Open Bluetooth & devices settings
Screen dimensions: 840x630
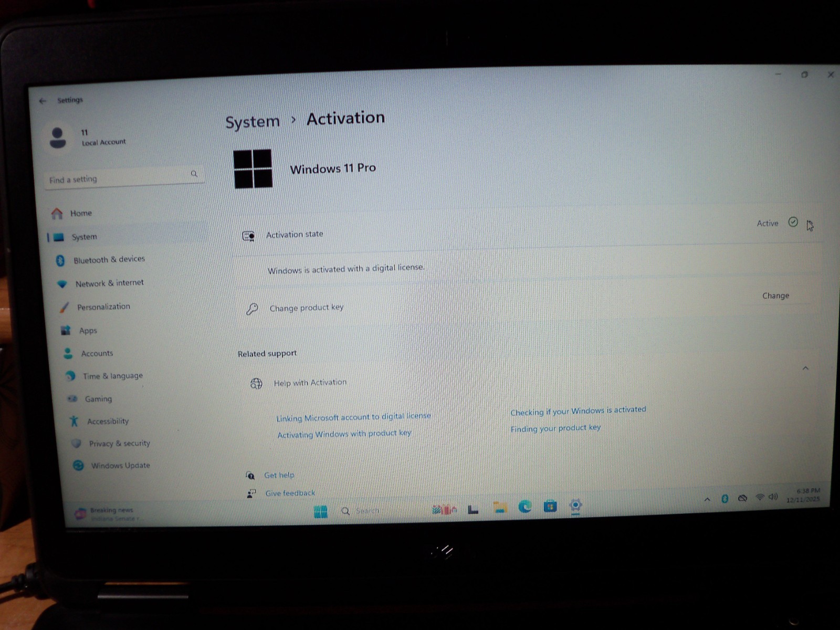[x=109, y=260]
